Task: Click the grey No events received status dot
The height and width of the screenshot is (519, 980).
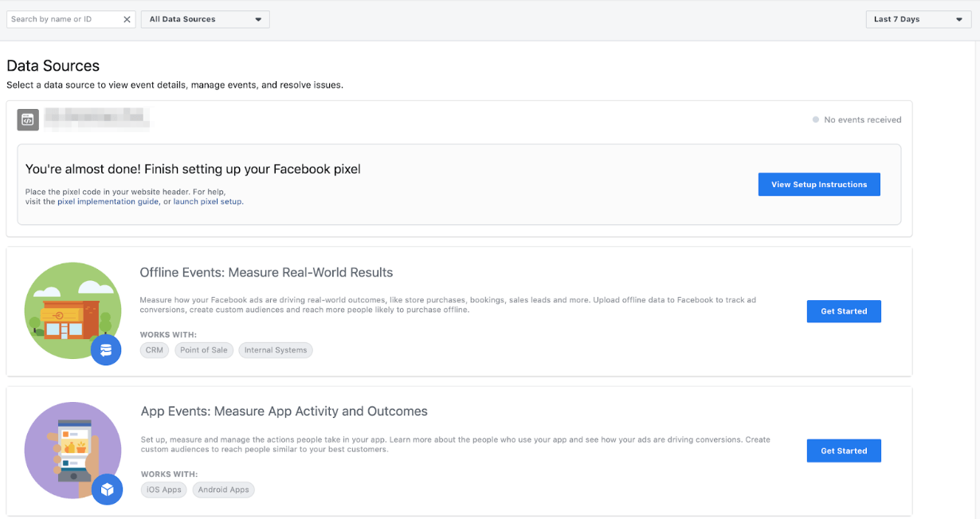Action: pyautogui.click(x=815, y=119)
